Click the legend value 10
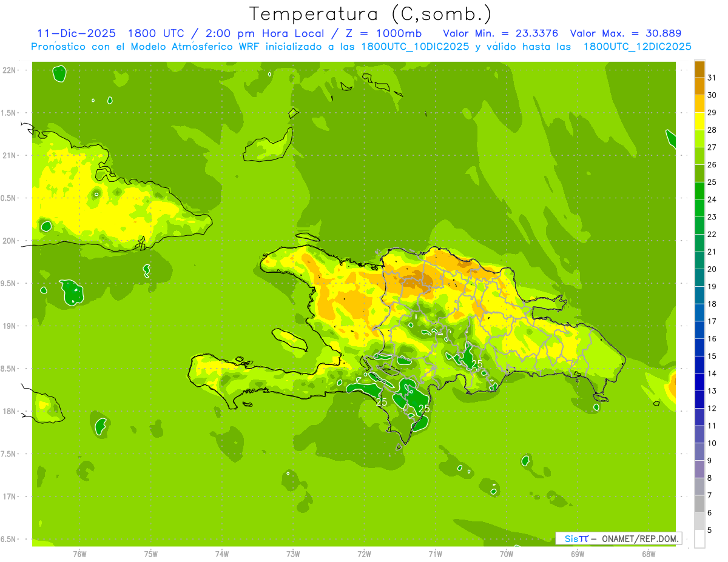728x562 pixels. coord(712,443)
